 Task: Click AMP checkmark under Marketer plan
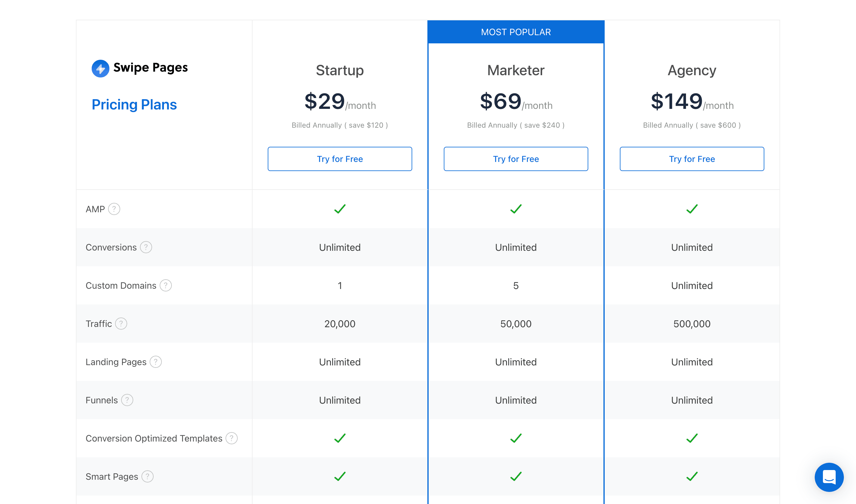coord(516,209)
